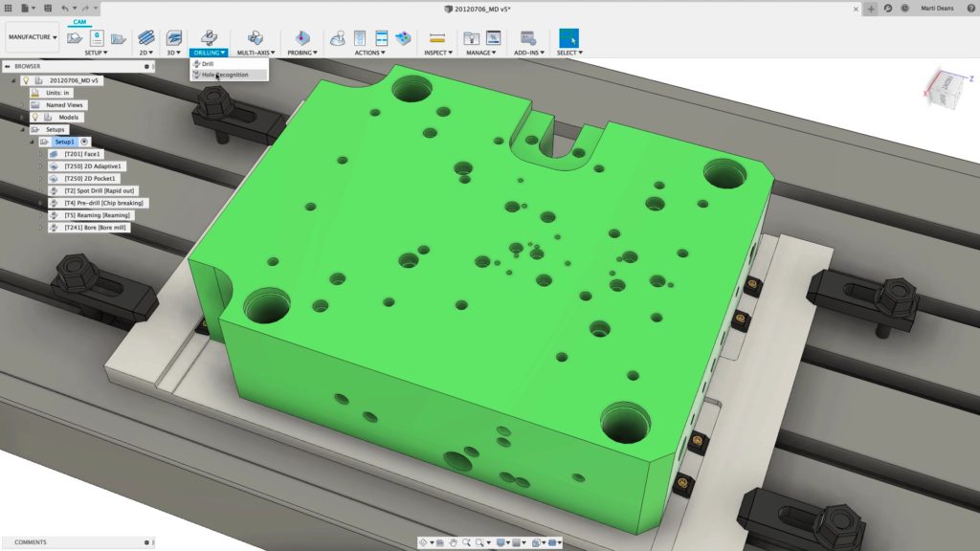Image resolution: width=980 pixels, height=551 pixels.
Task: Toggle visibility lightbulb for Models
Action: pyautogui.click(x=35, y=117)
